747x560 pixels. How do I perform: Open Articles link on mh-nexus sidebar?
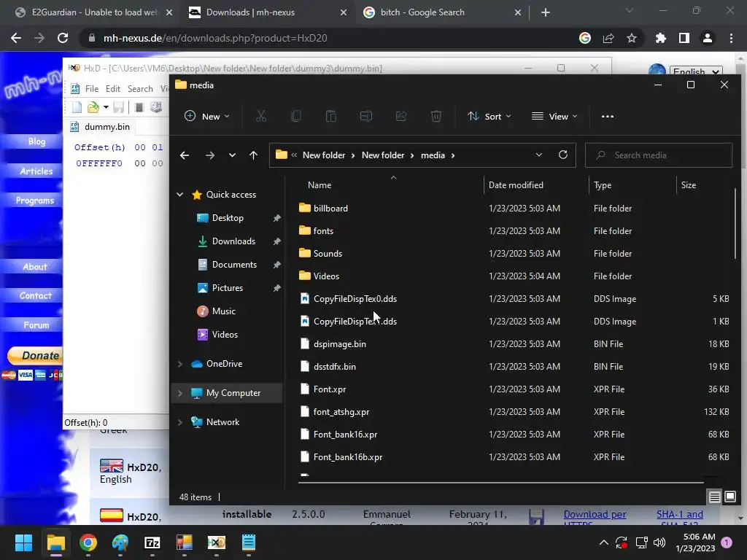coord(36,171)
